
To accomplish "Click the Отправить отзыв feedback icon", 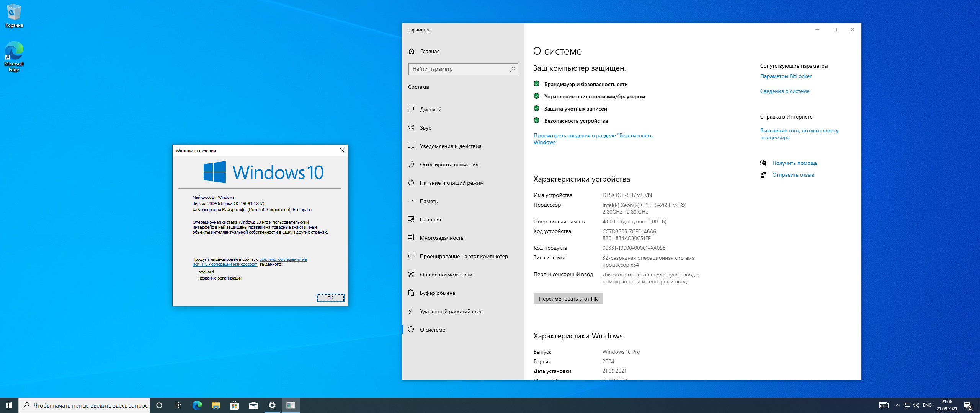I will [x=763, y=175].
